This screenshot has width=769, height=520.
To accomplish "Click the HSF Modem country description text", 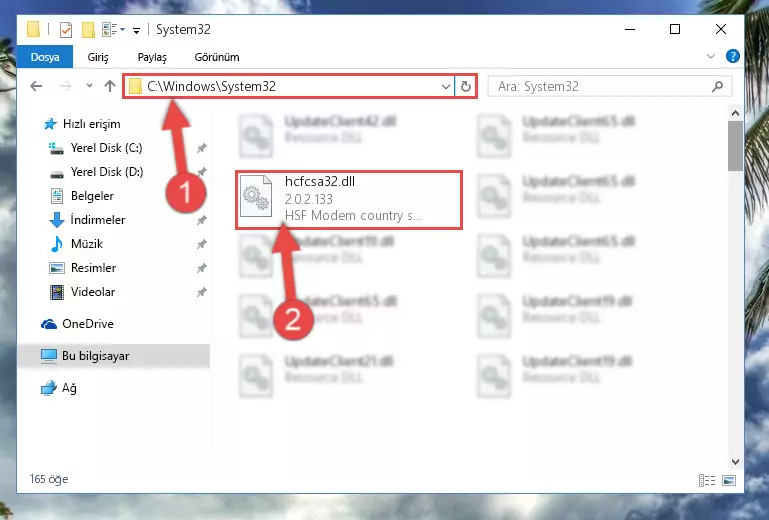I will 353,215.
